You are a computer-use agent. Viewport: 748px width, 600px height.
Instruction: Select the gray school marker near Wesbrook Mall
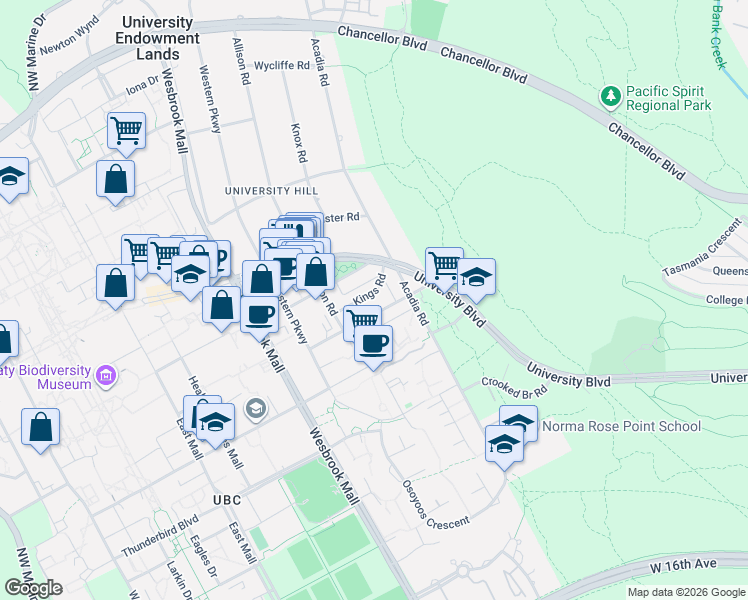(x=256, y=409)
